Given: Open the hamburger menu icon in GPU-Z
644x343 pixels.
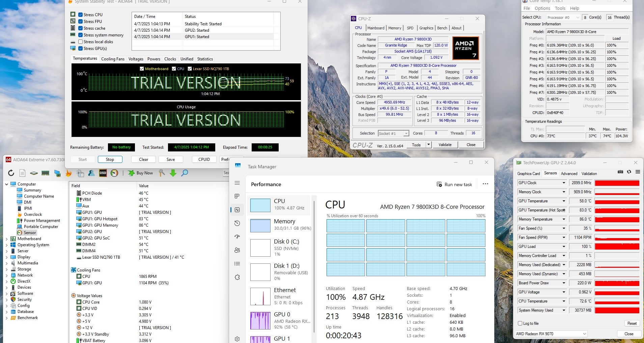Looking at the screenshot, I should coord(638,172).
